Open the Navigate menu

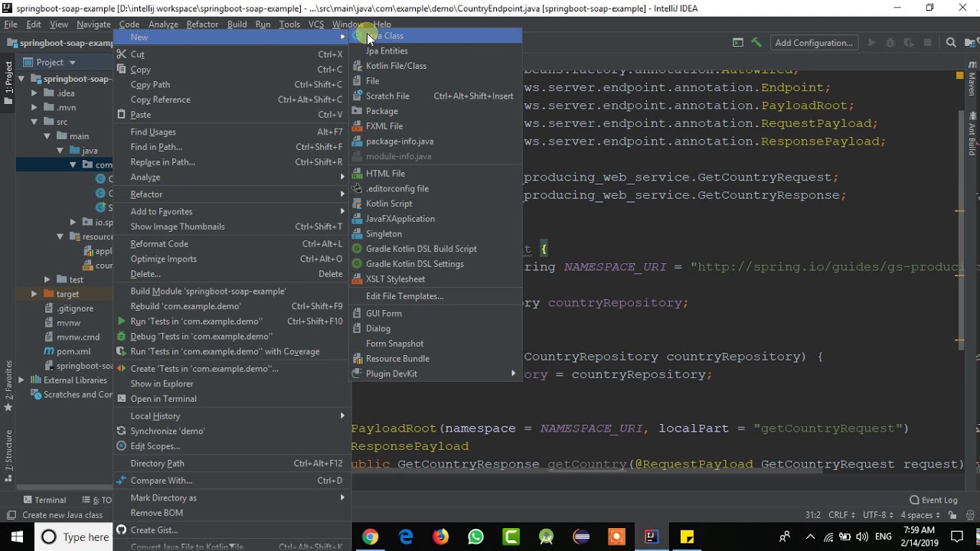pyautogui.click(x=93, y=24)
